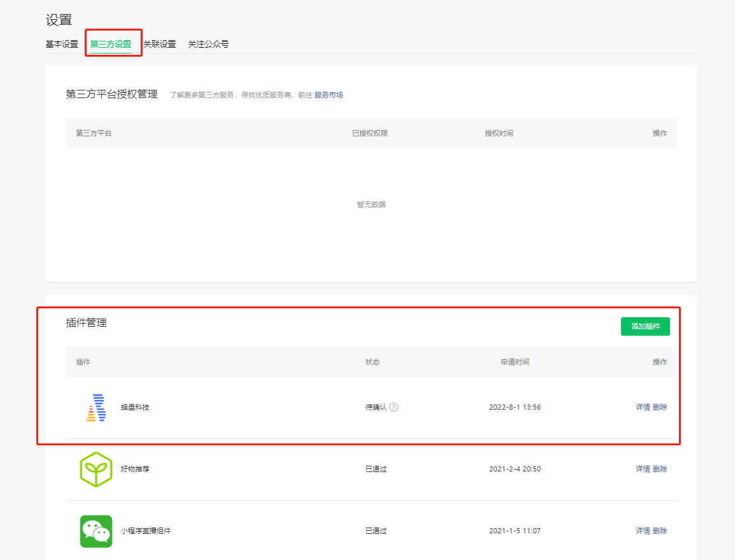Click the 皓量科技 plugin logo icon

(96, 408)
